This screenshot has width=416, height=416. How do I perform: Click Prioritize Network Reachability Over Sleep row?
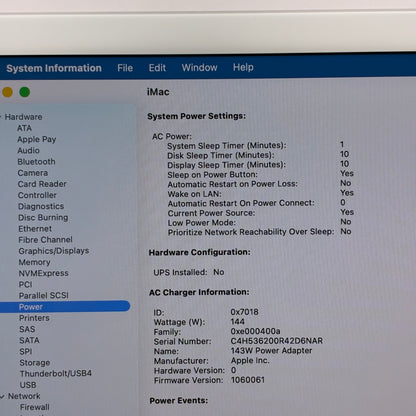tap(260, 232)
